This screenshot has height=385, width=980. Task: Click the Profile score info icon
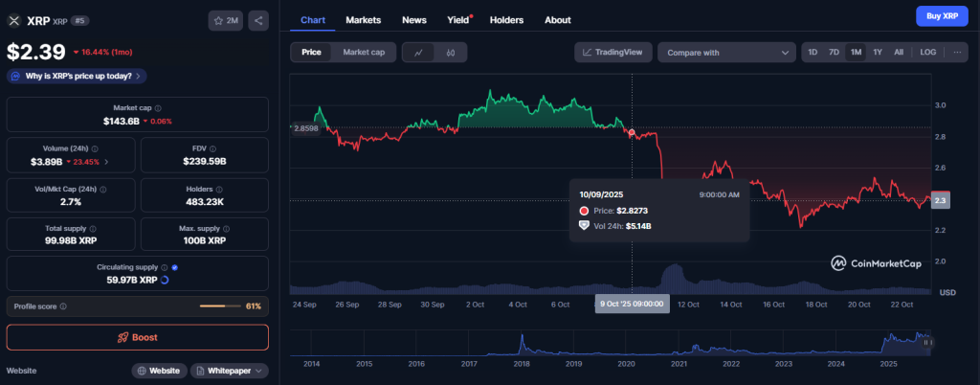pyautogui.click(x=63, y=306)
